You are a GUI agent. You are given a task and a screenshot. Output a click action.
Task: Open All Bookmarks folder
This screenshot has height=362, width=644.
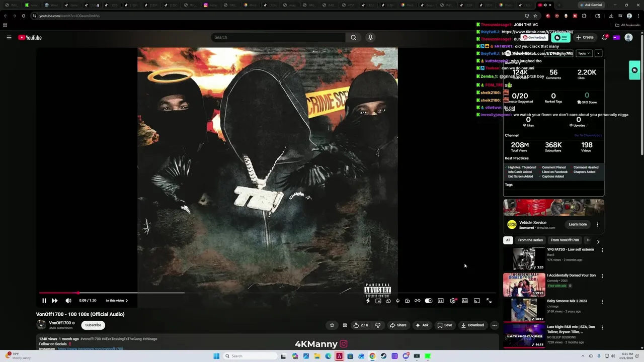(627, 25)
